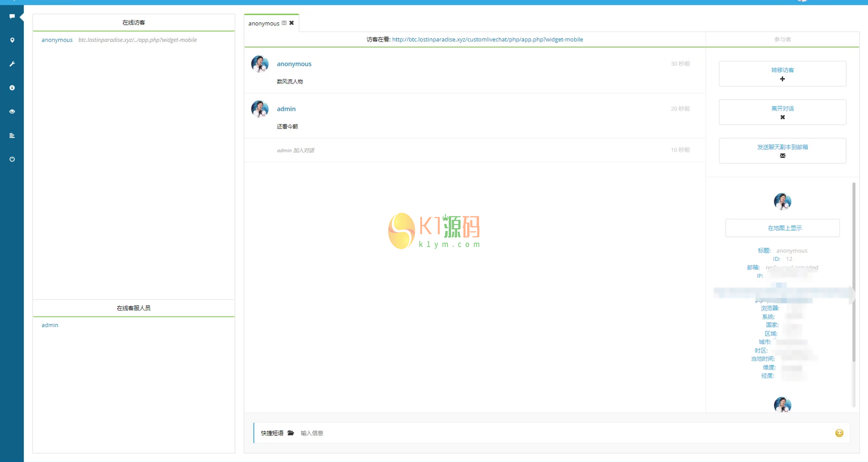
Task: Open the emoji smiley picker
Action: click(839, 433)
